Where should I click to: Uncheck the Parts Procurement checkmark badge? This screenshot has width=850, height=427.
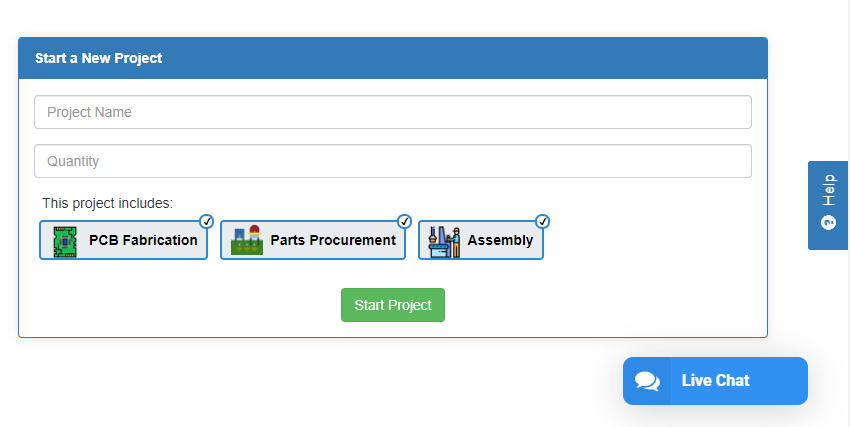404,222
